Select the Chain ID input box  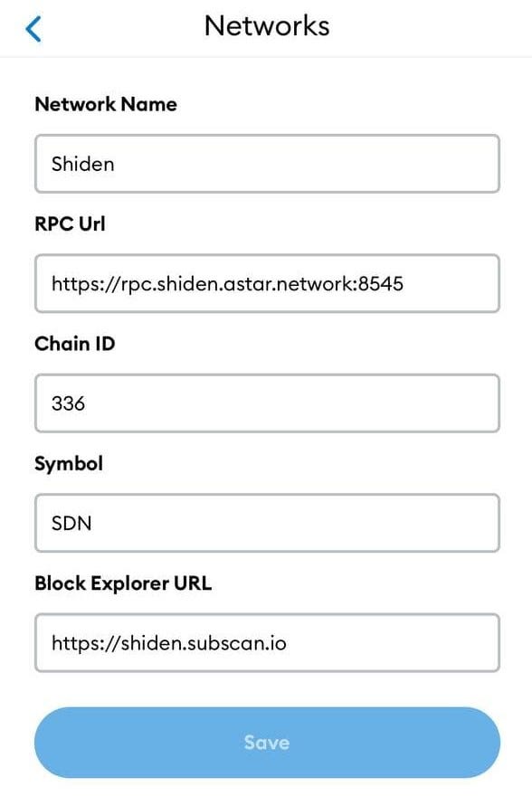click(x=267, y=403)
